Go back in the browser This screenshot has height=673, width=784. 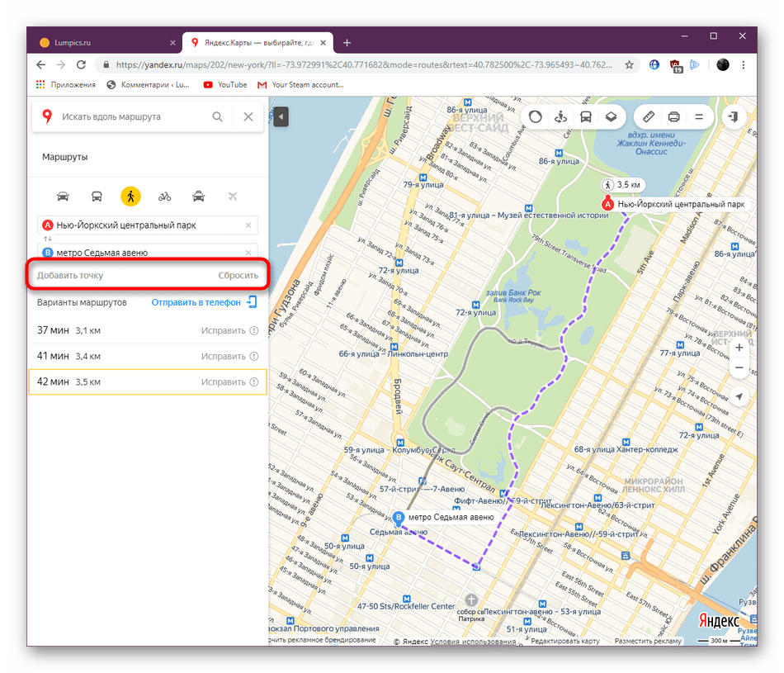(x=41, y=64)
